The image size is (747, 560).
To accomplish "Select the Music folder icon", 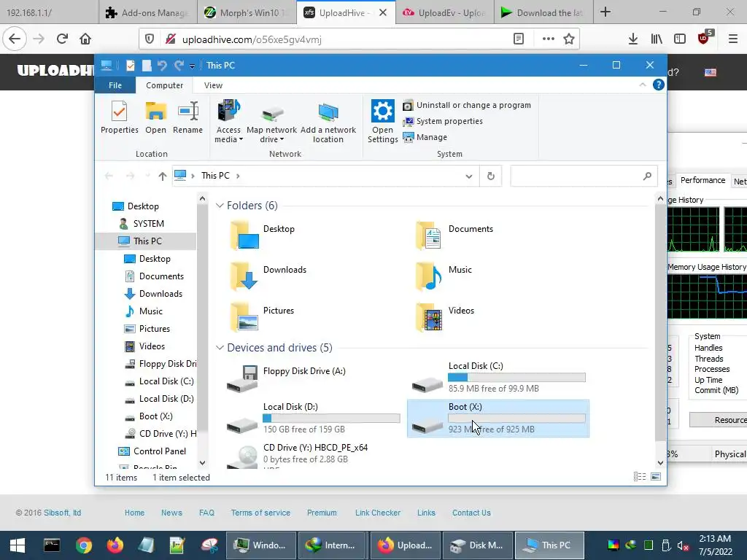I will (429, 276).
